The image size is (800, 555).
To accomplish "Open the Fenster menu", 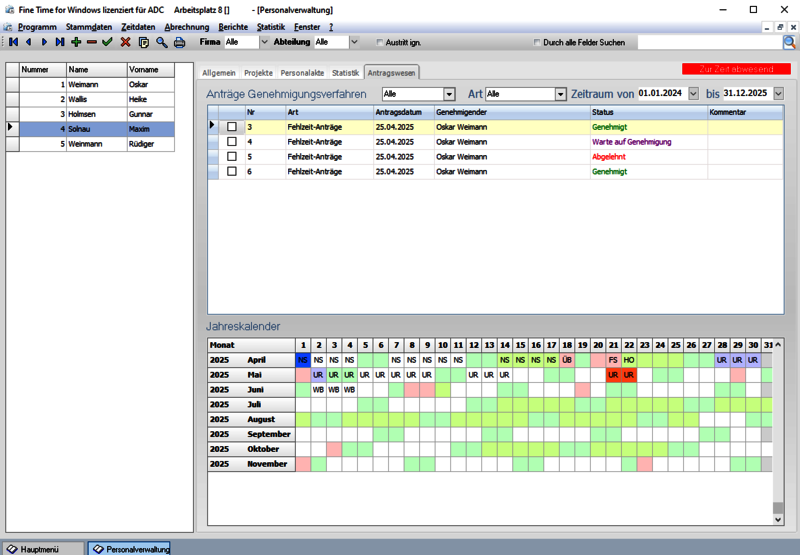I will [307, 27].
